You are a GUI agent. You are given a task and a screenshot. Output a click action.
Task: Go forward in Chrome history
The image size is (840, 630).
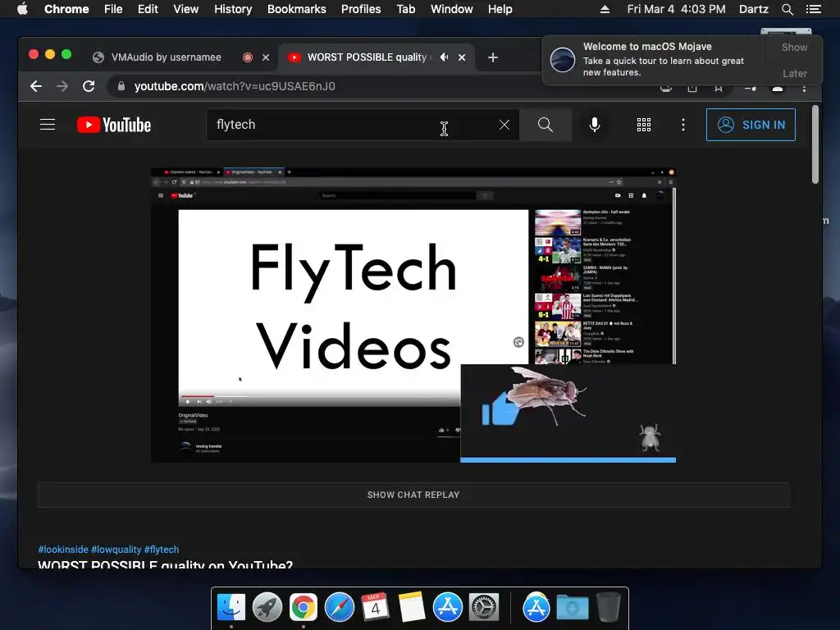pyautogui.click(x=62, y=86)
